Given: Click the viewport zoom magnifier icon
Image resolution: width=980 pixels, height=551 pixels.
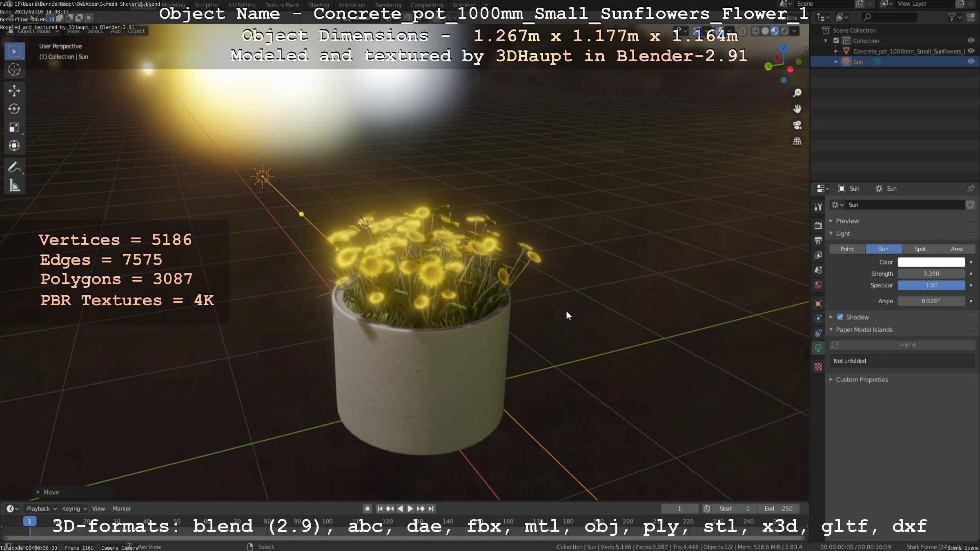Looking at the screenshot, I should coord(797,93).
